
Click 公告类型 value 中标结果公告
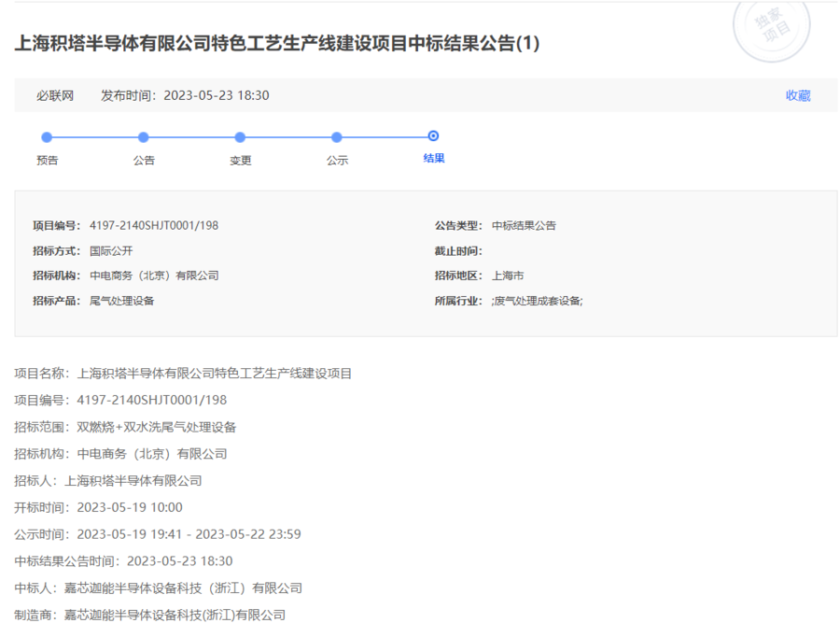point(524,226)
